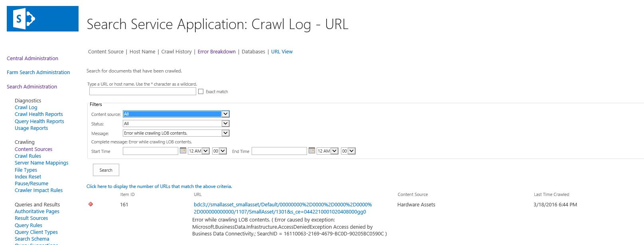
Task: Open File Types
Action: click(26, 170)
